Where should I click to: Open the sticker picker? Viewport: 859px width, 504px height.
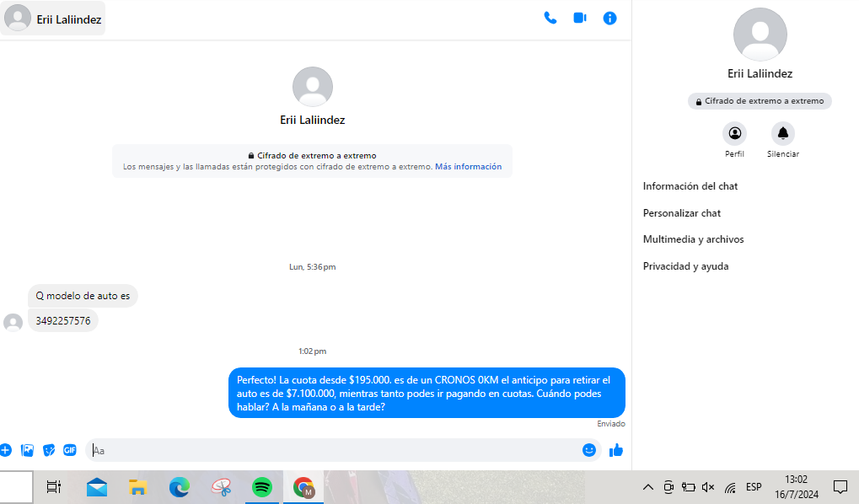(49, 450)
